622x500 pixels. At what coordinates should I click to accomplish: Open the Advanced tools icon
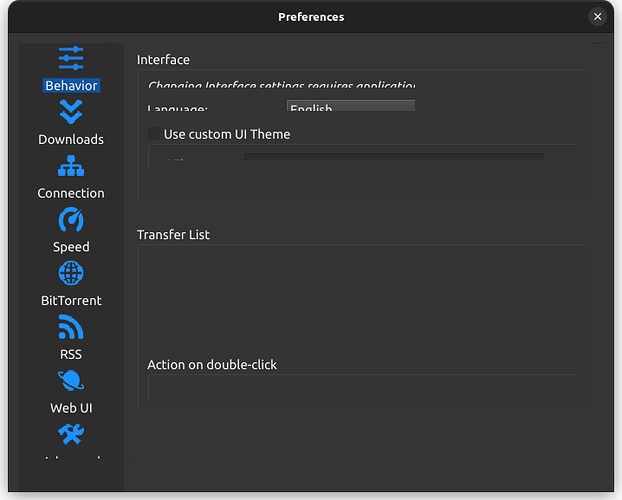(71, 434)
